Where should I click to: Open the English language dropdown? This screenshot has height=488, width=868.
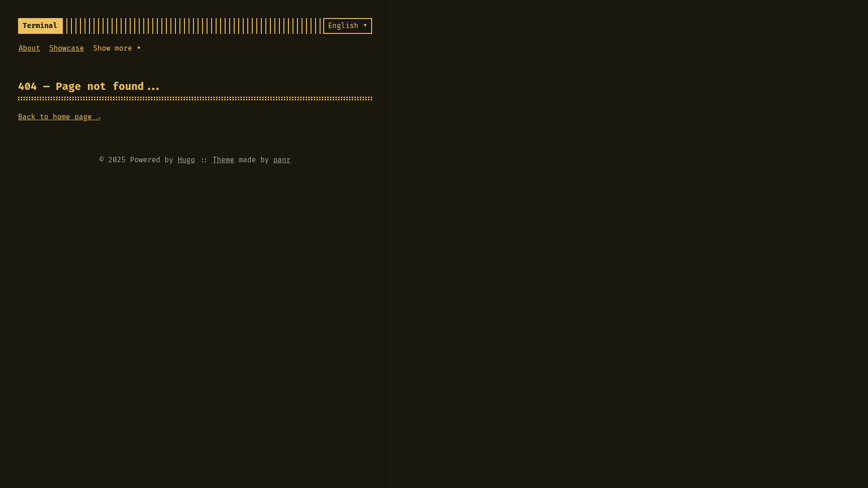[347, 26]
